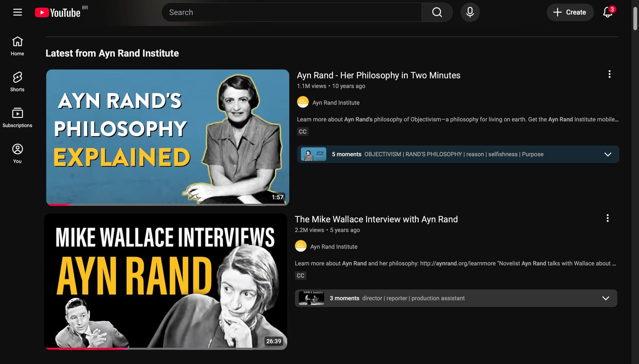This screenshot has width=639, height=364.
Task: Open title 'Ayn Rand - Her Philosophy in Two Minutes'
Action: (379, 75)
